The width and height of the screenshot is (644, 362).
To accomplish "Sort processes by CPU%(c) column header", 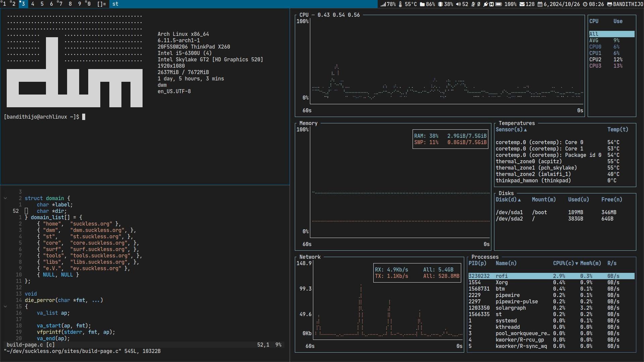I will (x=566, y=263).
